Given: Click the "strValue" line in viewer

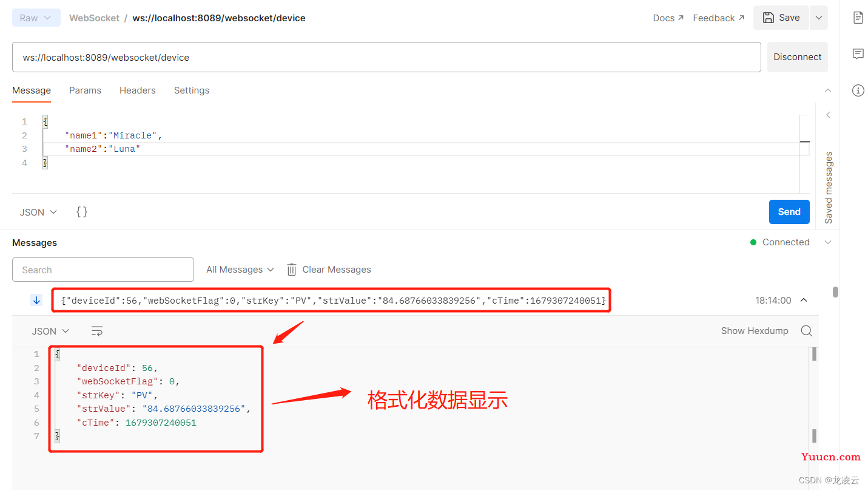Looking at the screenshot, I should (x=163, y=409).
